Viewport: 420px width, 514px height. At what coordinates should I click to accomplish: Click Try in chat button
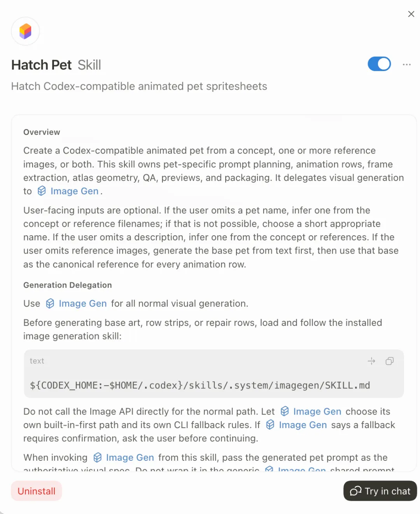pos(380,491)
